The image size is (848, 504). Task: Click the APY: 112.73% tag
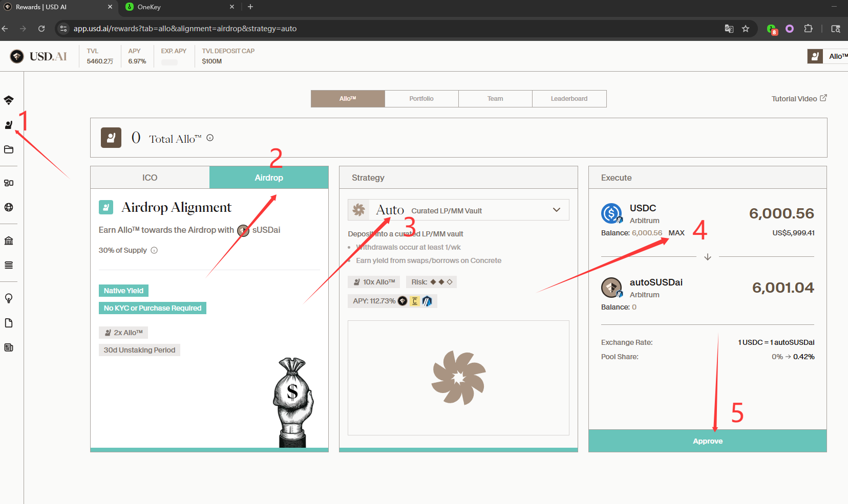392,301
